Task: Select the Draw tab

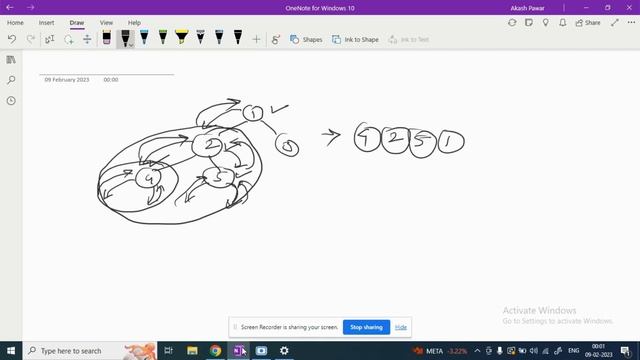Action: click(x=77, y=23)
